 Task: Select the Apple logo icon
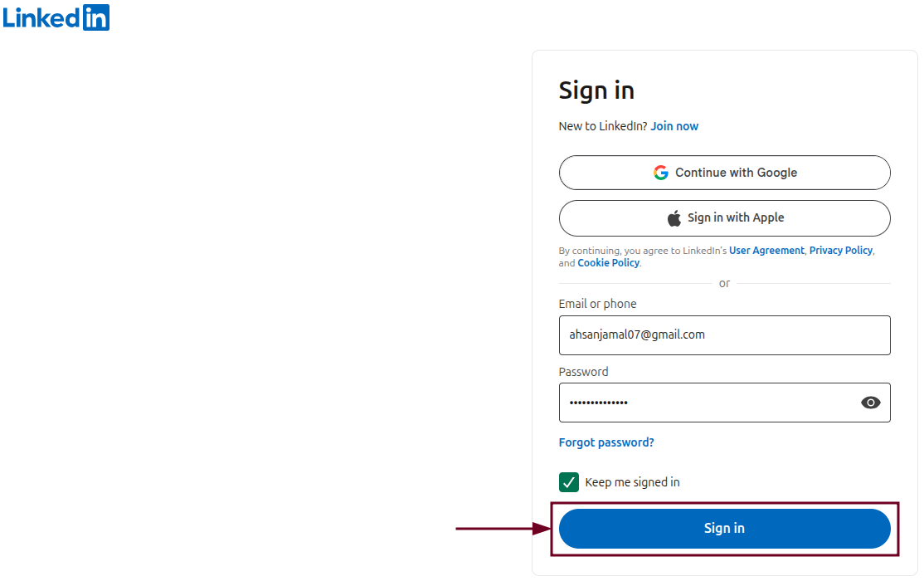tap(673, 217)
